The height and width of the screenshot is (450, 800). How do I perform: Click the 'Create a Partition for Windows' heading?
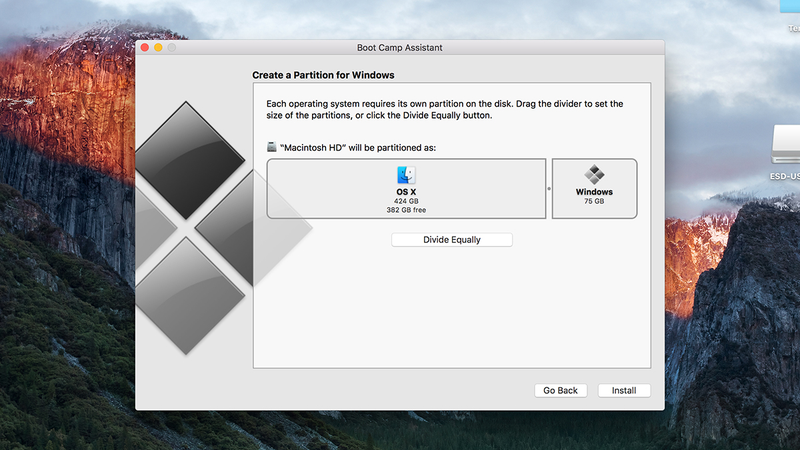[x=323, y=75]
